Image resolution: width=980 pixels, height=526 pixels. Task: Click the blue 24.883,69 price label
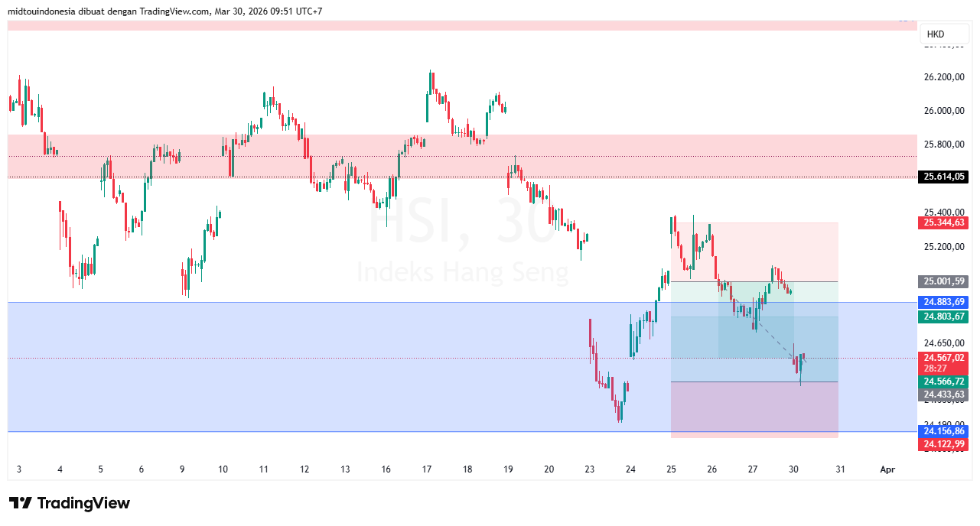pos(943,302)
